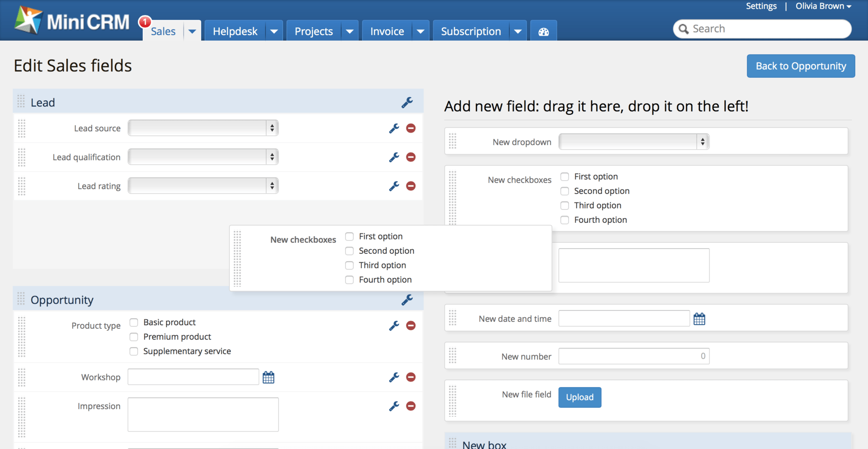Open the wrench settings for the Opportunity section

tap(407, 300)
